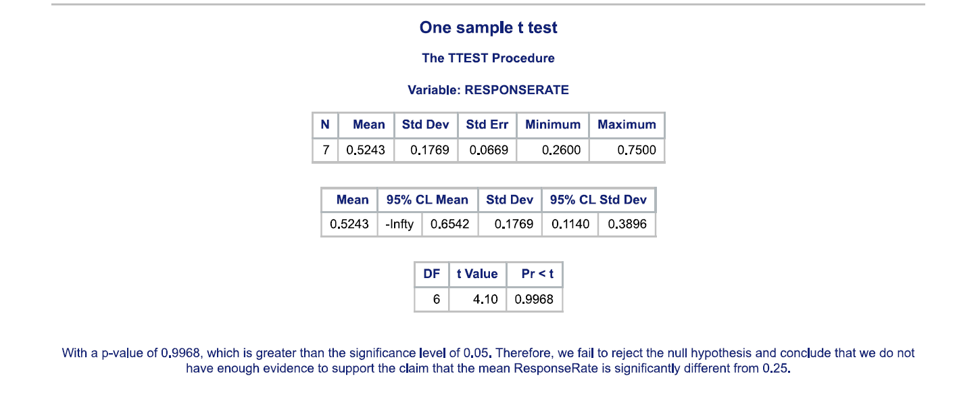Select the value 0.3896
Viewport: 980px width, 408px height.
click(x=627, y=225)
